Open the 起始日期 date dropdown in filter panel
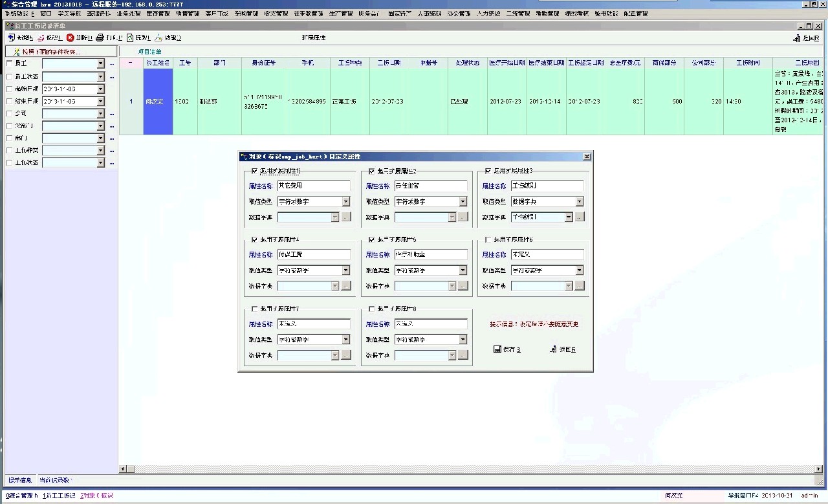Image resolution: width=828 pixels, height=504 pixels. (x=100, y=89)
